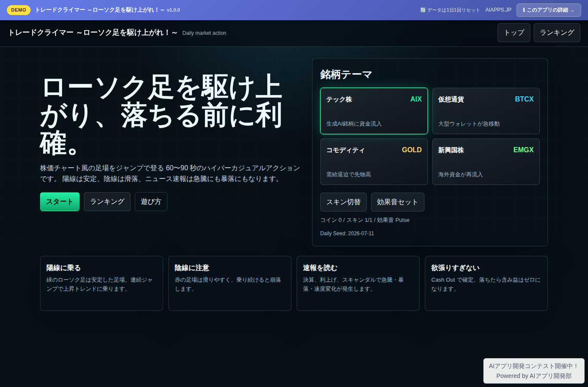Open このアプリの詳細 app details button
Viewport: 588px width, 387px height.
549,10
